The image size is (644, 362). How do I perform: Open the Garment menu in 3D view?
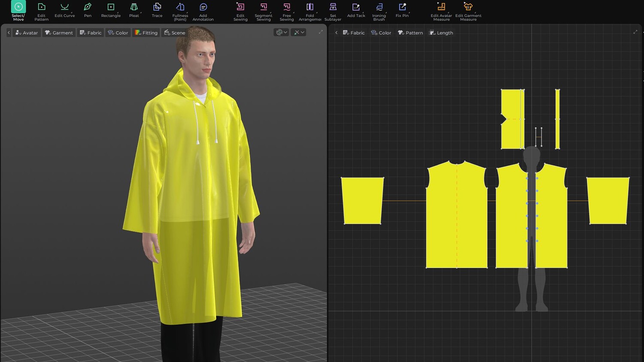[x=59, y=33]
